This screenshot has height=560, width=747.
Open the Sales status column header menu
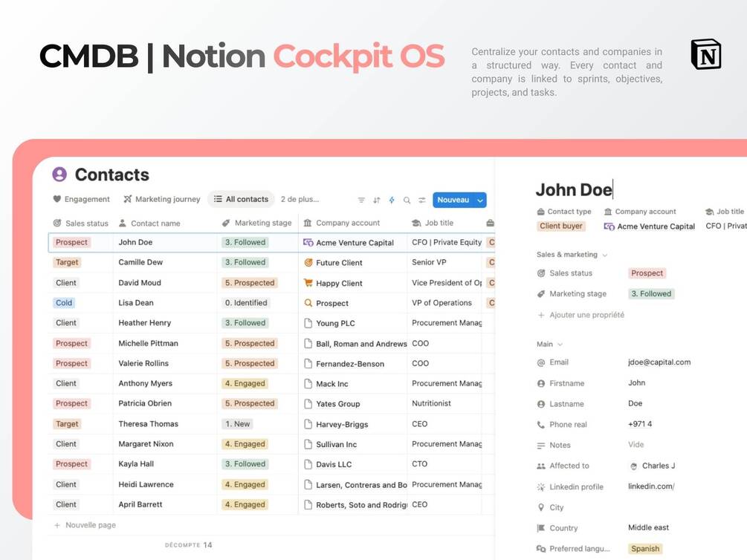point(80,223)
